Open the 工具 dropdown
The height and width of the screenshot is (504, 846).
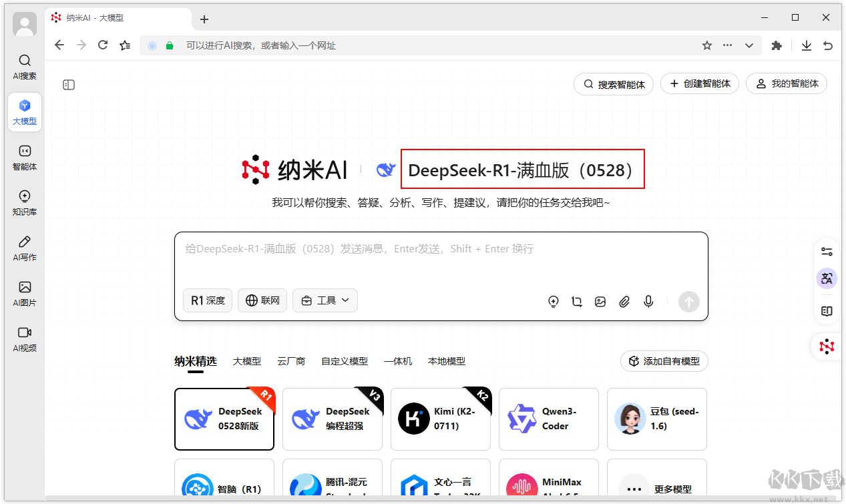click(325, 300)
